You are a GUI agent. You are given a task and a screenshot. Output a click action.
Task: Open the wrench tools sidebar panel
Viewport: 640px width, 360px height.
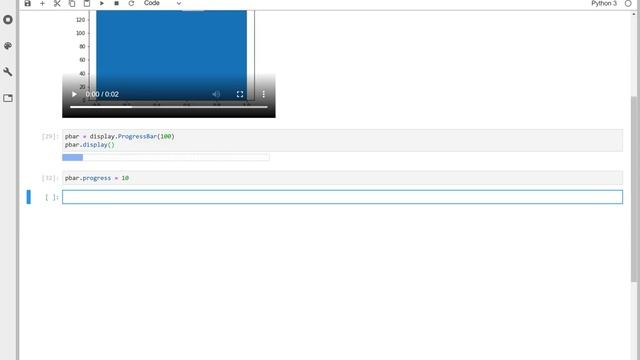pos(8,72)
